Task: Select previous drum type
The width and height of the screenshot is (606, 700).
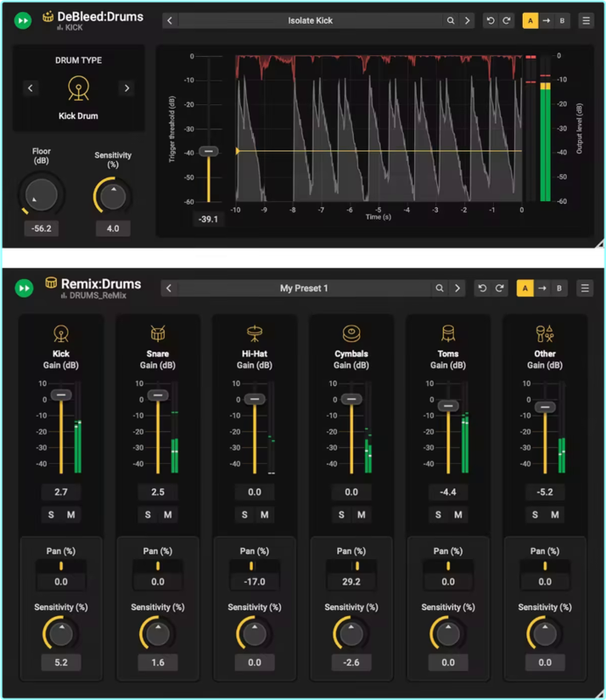Action: 31,88
